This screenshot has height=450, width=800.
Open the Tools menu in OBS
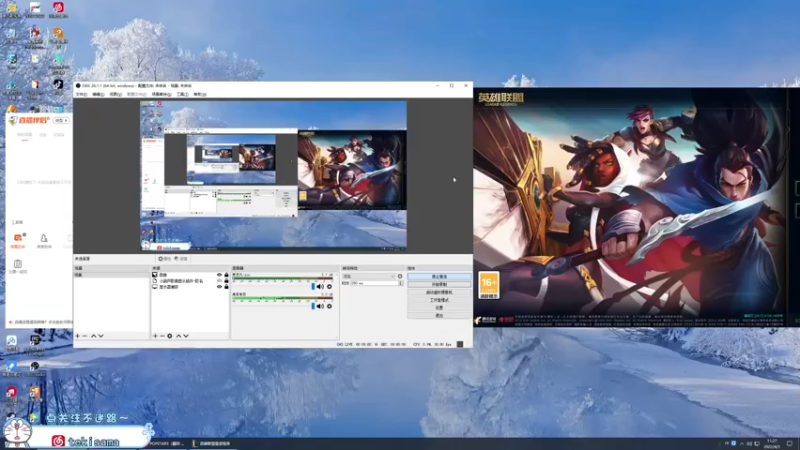click(182, 94)
